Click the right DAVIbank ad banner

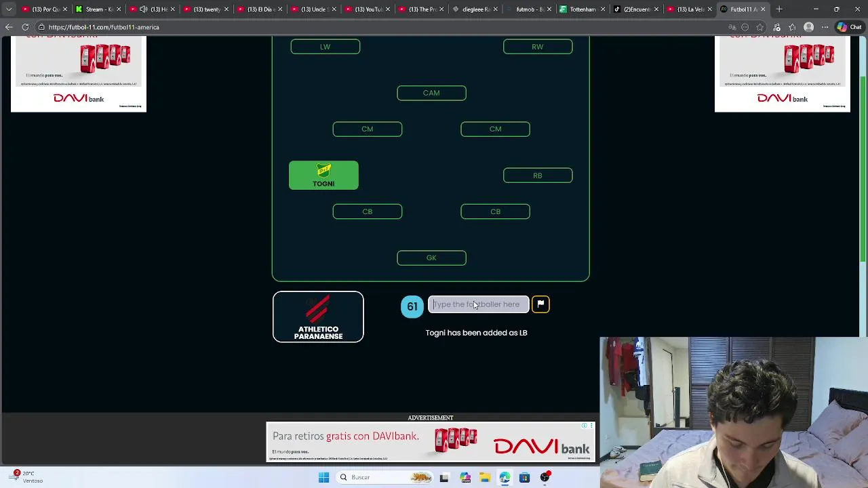pyautogui.click(x=782, y=74)
